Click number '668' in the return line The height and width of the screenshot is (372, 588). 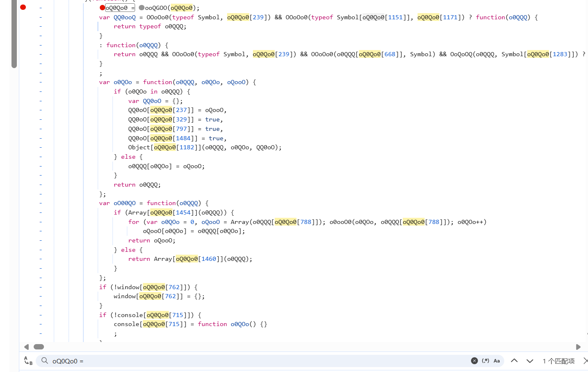coord(390,54)
